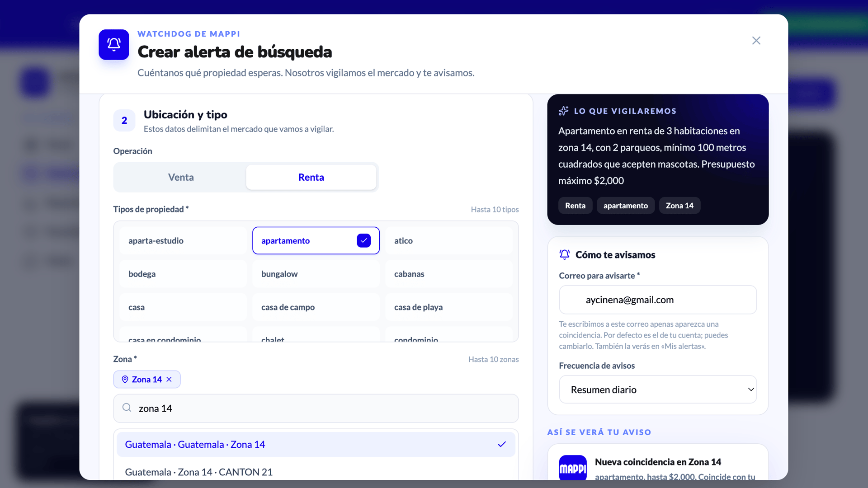Image resolution: width=868 pixels, height=488 pixels.
Task: Switch operation to Venta
Action: [181, 177]
